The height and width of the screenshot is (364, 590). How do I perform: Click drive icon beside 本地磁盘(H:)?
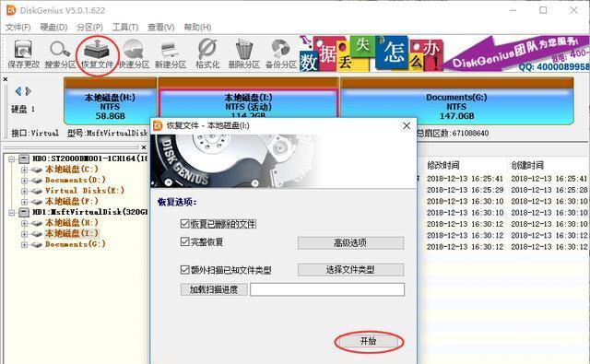click(x=37, y=223)
